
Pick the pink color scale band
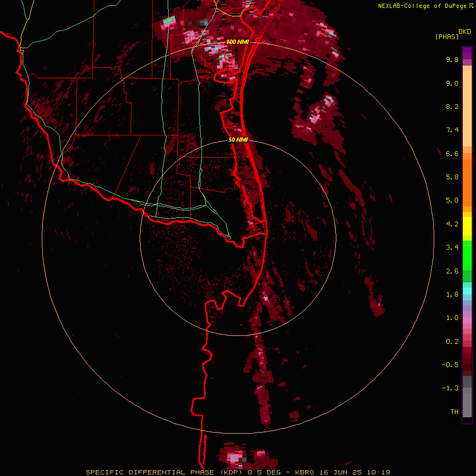click(x=467, y=321)
